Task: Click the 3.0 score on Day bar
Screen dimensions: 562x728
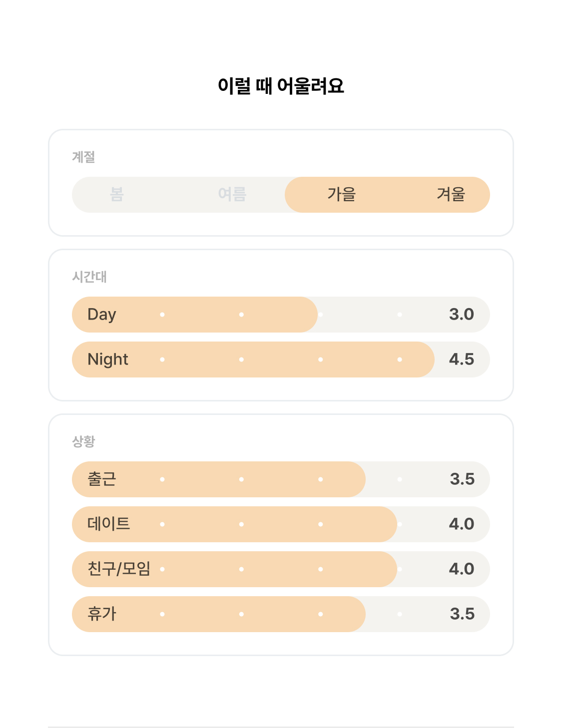Action: [462, 315]
